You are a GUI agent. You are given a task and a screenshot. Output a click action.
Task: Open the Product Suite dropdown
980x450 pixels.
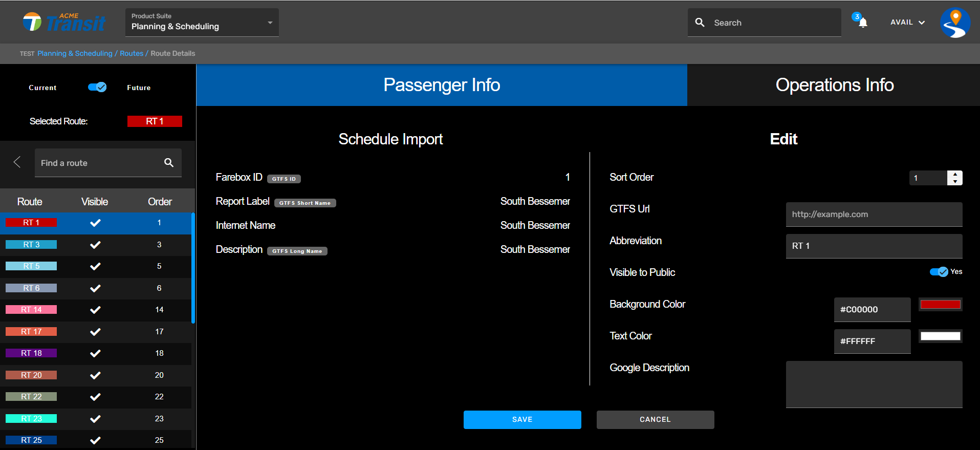coord(202,23)
